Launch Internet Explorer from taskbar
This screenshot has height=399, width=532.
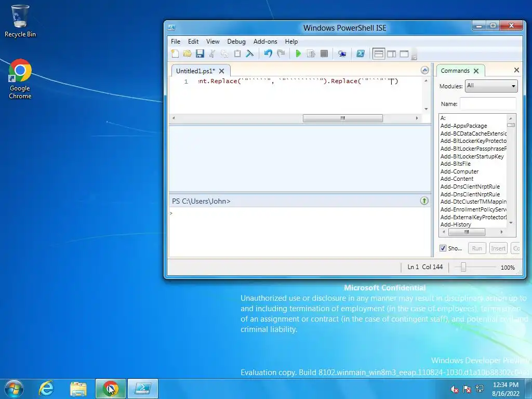(x=46, y=389)
